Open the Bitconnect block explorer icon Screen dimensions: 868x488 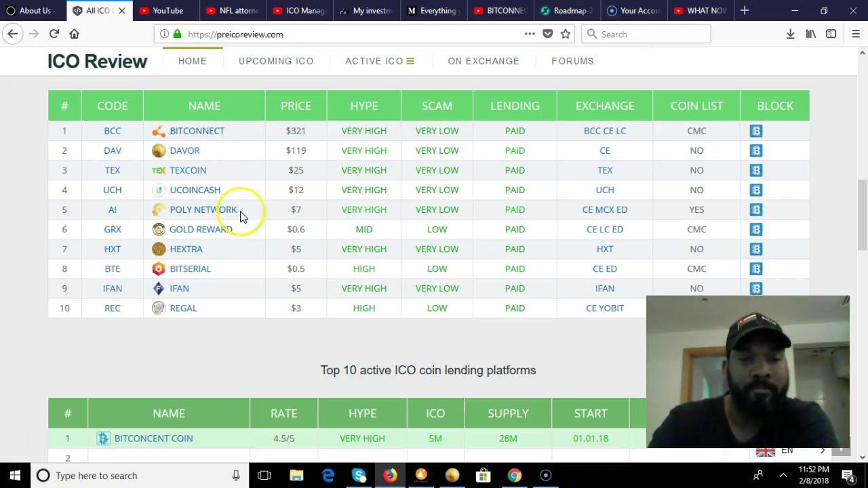(756, 131)
